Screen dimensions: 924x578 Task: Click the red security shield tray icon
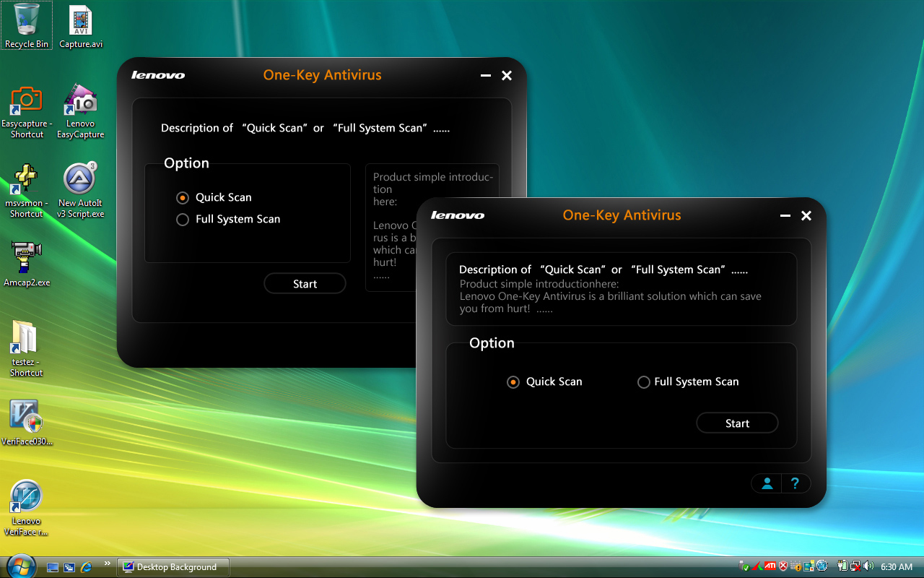783,566
